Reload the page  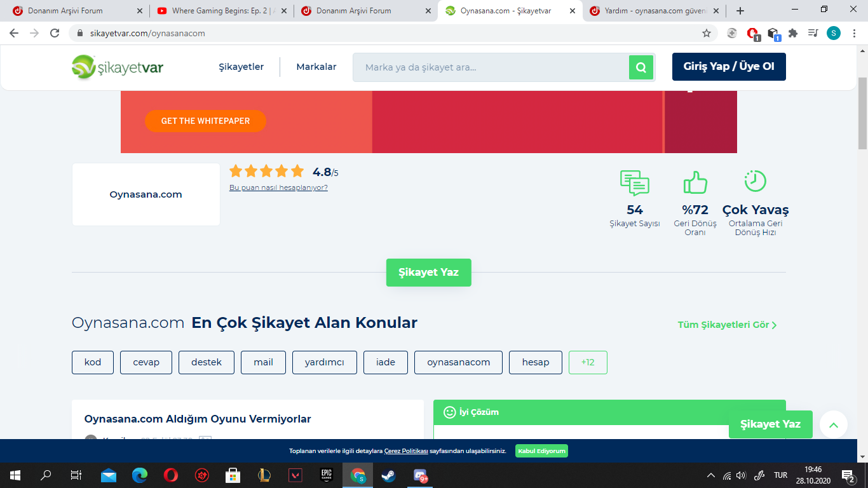pos(55,33)
